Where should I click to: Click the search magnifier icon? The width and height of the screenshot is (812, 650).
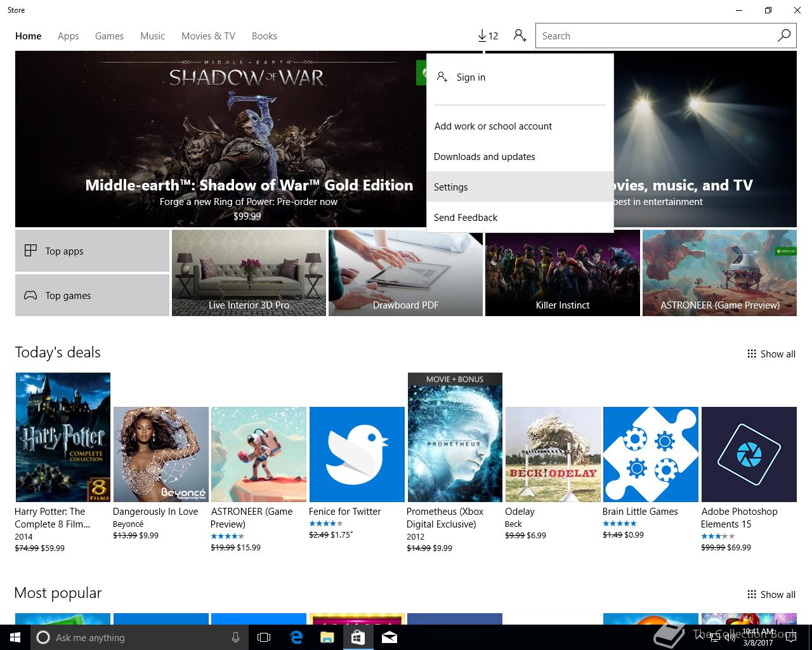point(784,36)
